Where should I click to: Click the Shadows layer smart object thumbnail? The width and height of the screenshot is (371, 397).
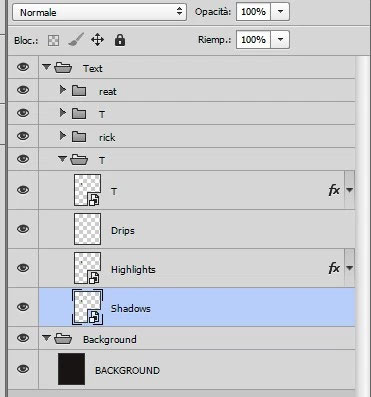point(87,307)
